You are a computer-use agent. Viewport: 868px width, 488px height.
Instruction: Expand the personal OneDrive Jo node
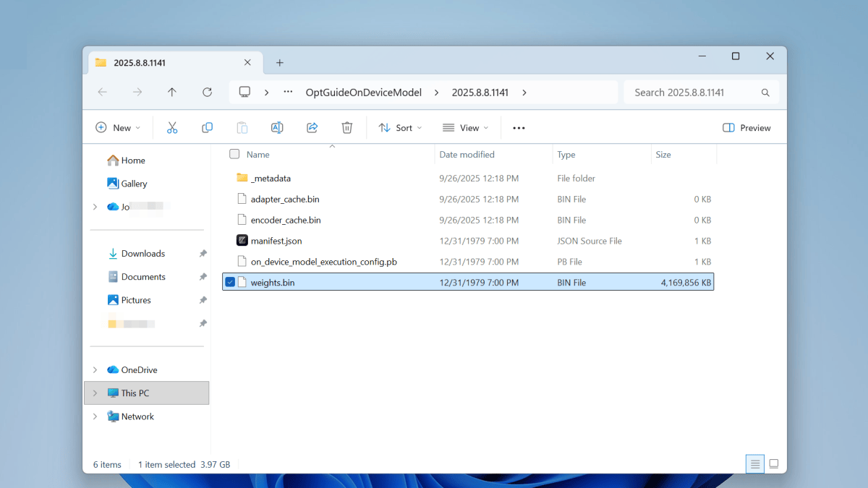click(95, 207)
